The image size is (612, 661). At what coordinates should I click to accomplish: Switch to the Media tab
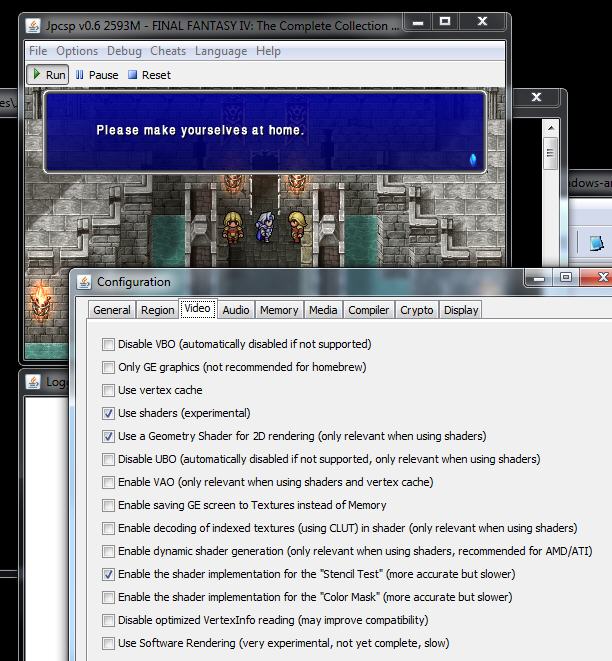tap(323, 310)
